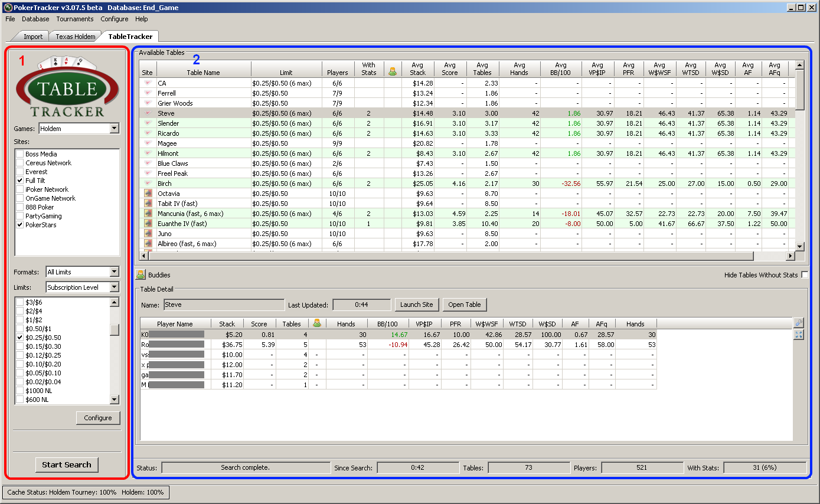Check the $1000 NL limit
The image size is (820, 504).
[20, 391]
